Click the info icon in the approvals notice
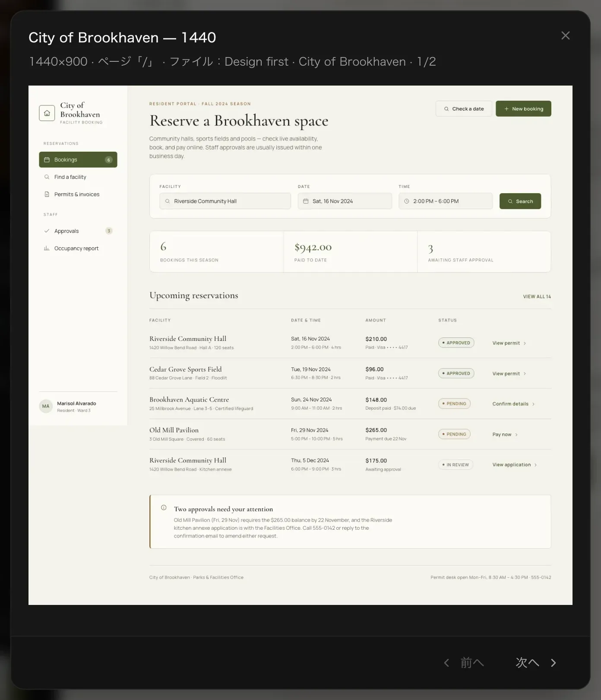 (164, 508)
